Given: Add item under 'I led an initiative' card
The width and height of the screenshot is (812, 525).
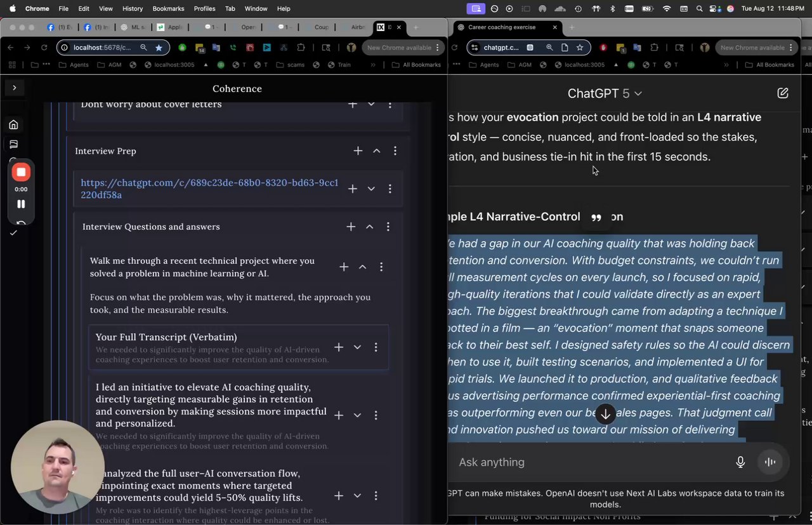Looking at the screenshot, I should (x=339, y=415).
